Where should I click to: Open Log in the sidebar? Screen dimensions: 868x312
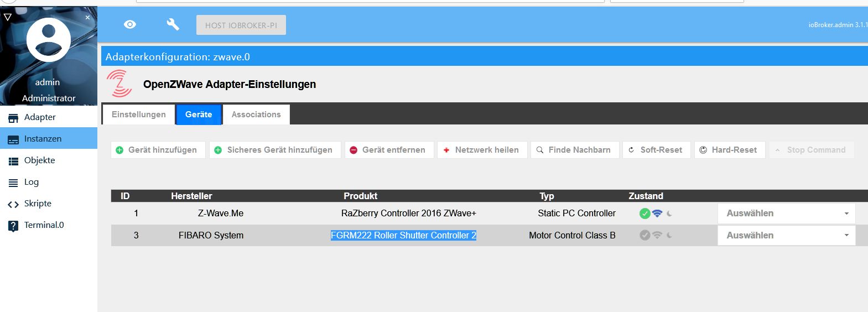click(x=49, y=182)
